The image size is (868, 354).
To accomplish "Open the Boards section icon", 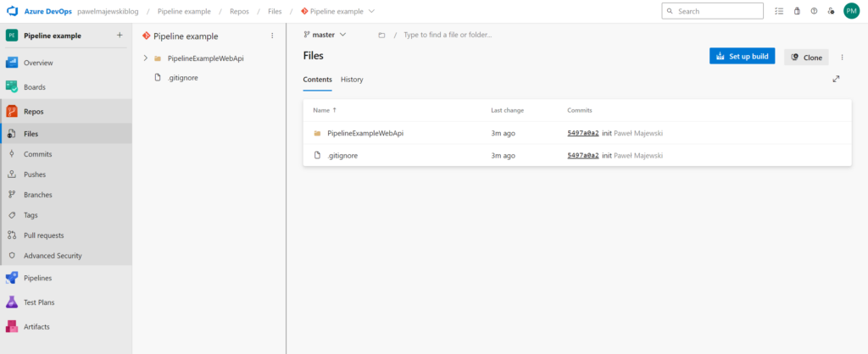I will (12, 87).
